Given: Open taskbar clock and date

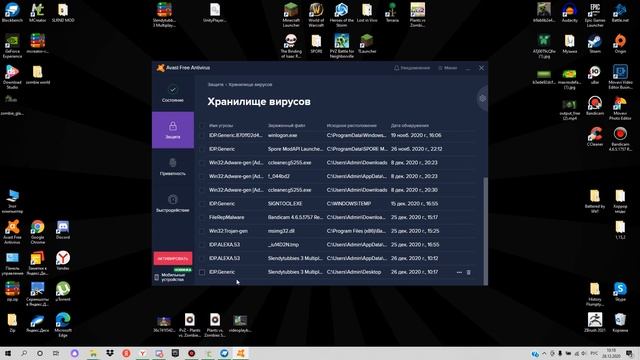Looking at the screenshot, I should pos(611,353).
